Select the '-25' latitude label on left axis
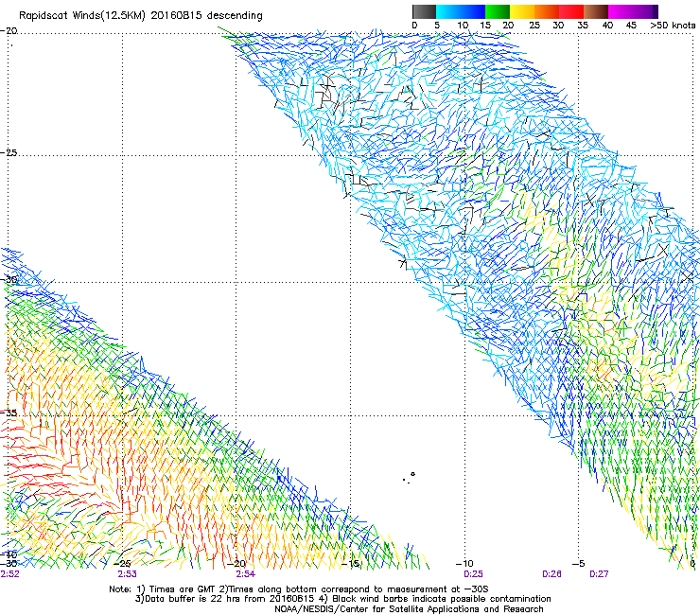Image resolution: width=700 pixels, height=615 pixels. pyautogui.click(x=9, y=152)
